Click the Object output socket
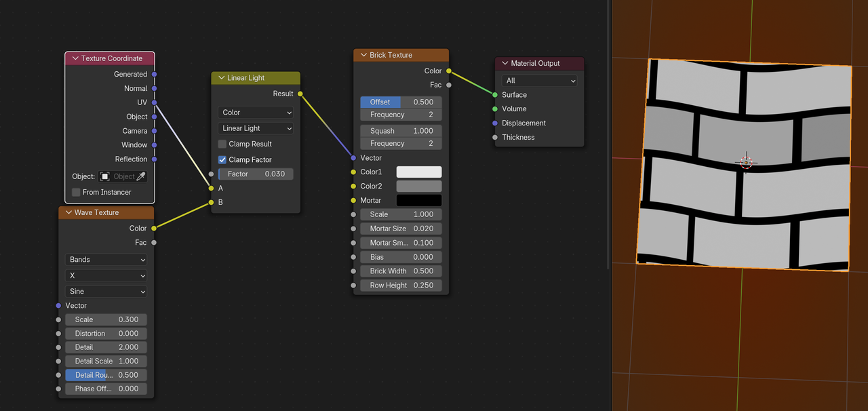Viewport: 868px width, 411px height. pos(155,117)
